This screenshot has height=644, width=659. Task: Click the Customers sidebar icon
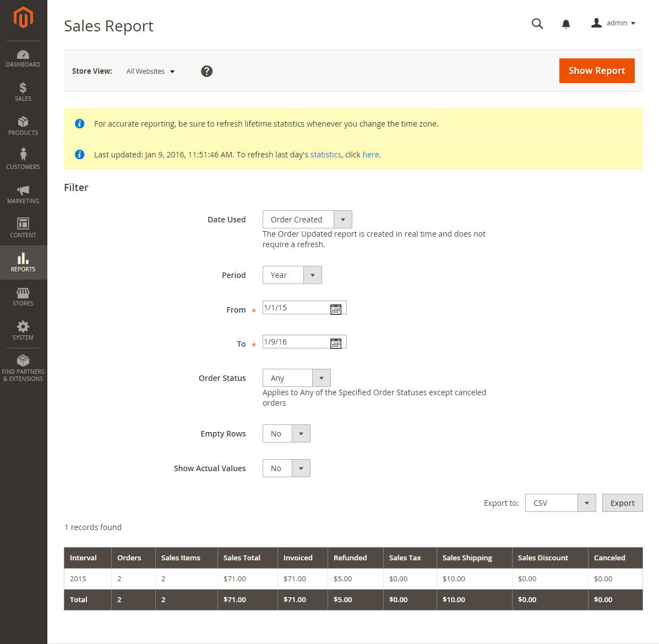(23, 157)
